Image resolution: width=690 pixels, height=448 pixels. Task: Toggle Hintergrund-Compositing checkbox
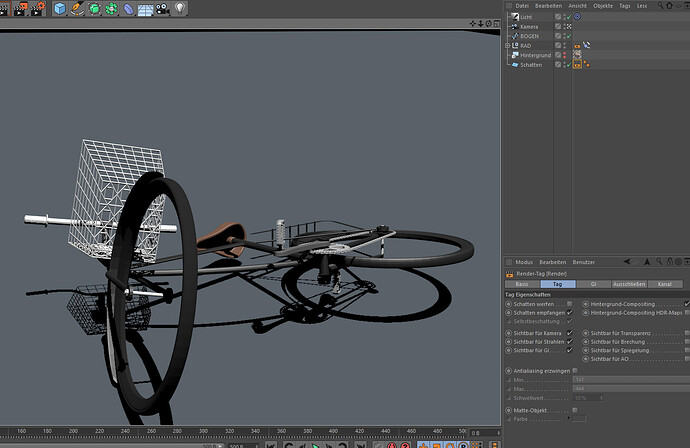point(687,304)
